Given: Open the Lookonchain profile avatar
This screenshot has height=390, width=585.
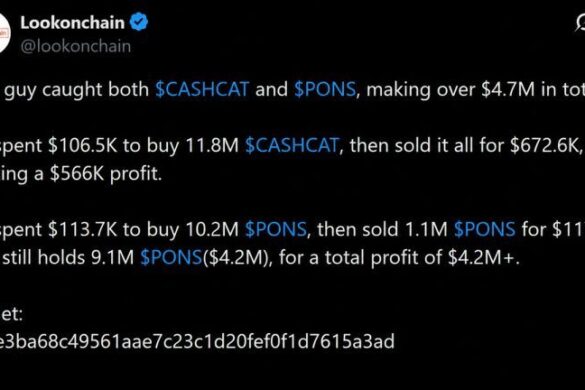Looking at the screenshot, I should [4, 34].
